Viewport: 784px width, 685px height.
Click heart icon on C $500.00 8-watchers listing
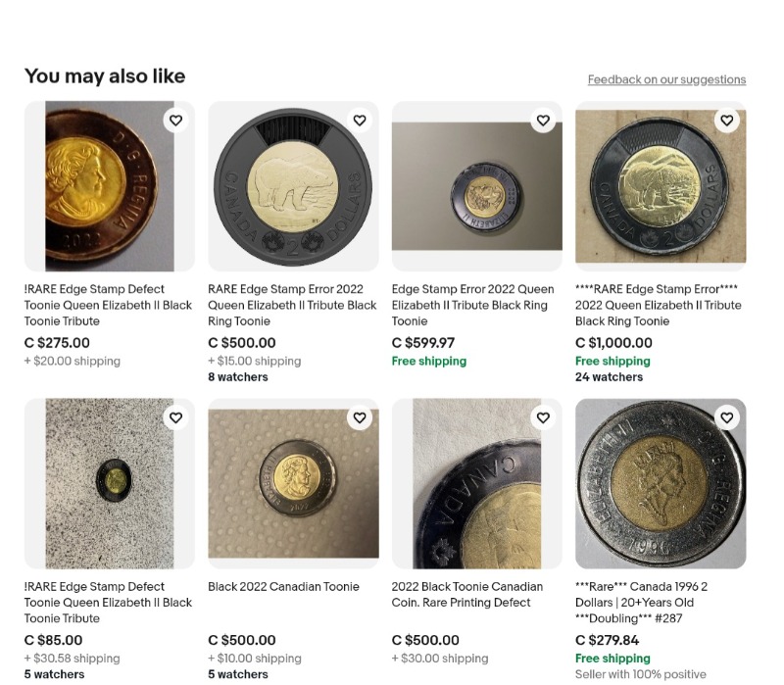(x=360, y=121)
